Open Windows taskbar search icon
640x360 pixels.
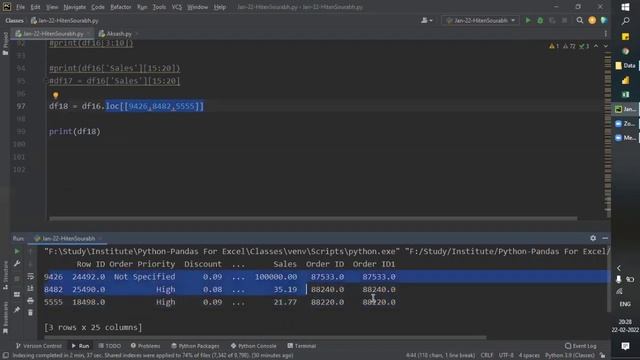click(625, 21)
